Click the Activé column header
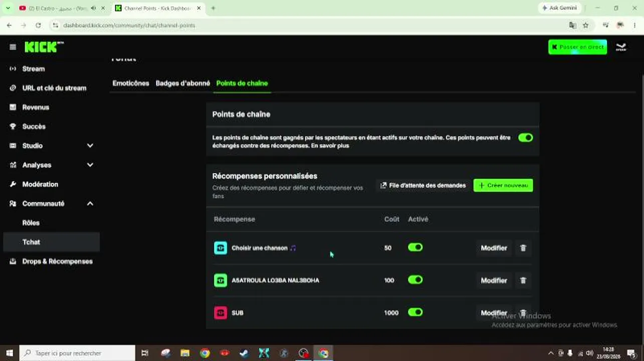Image resolution: width=644 pixels, height=361 pixels. tap(418, 219)
